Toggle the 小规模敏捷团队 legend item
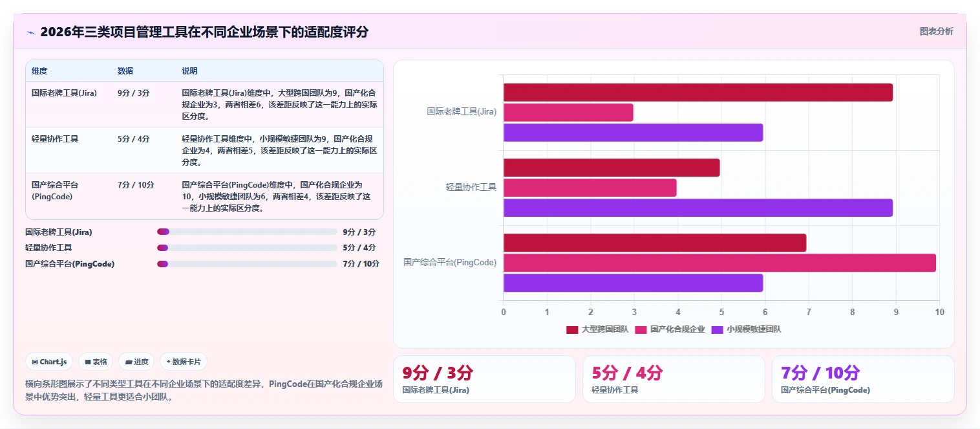 (747, 329)
